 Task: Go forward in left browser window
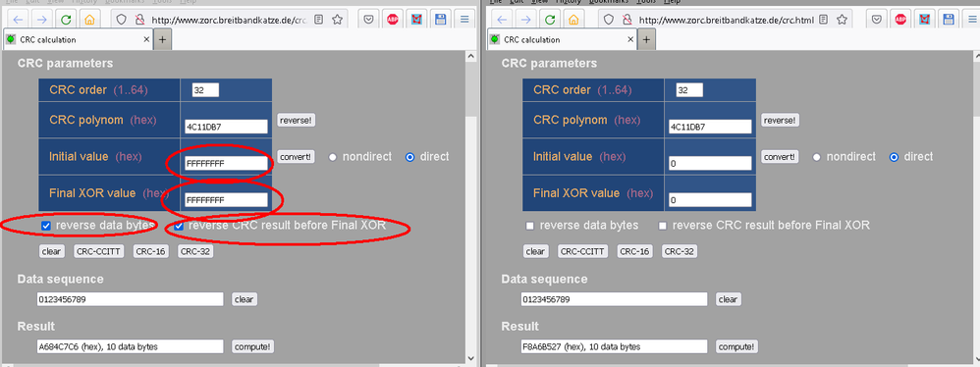pyautogui.click(x=42, y=19)
